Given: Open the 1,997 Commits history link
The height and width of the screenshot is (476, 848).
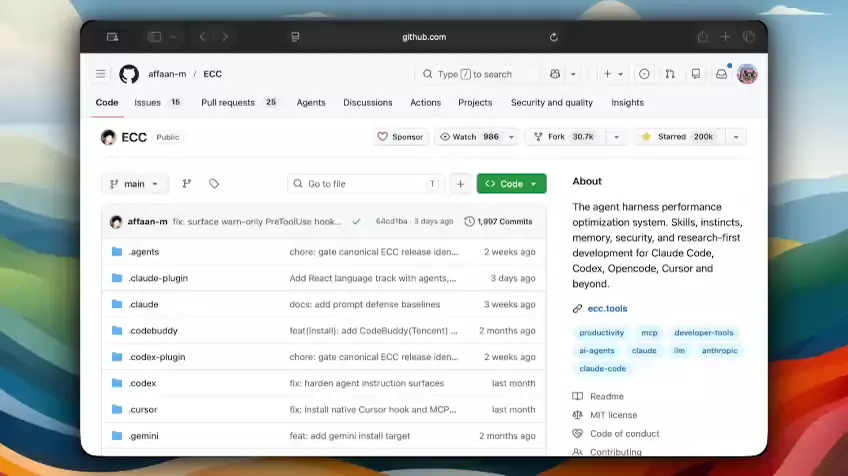Looking at the screenshot, I should click(499, 222).
